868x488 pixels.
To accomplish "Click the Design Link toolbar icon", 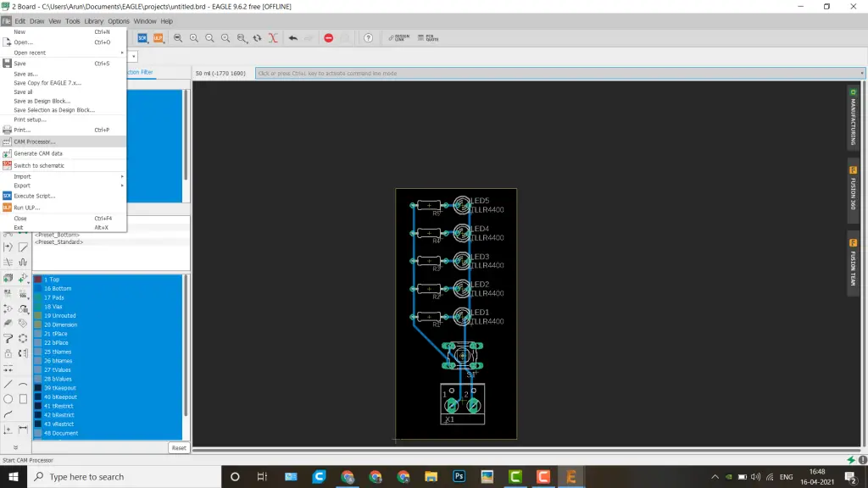I will pyautogui.click(x=398, y=38).
